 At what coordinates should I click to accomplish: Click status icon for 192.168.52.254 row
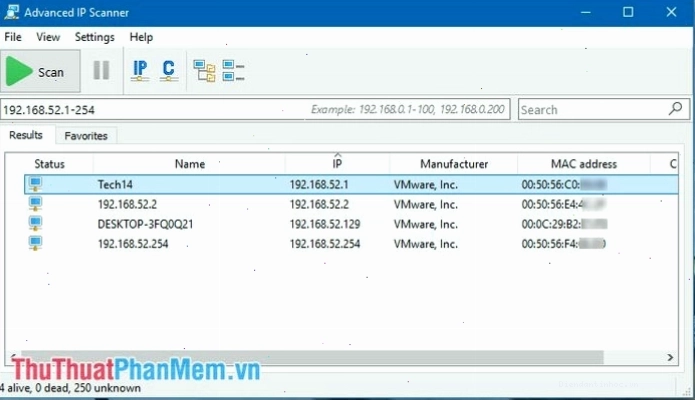click(35, 243)
